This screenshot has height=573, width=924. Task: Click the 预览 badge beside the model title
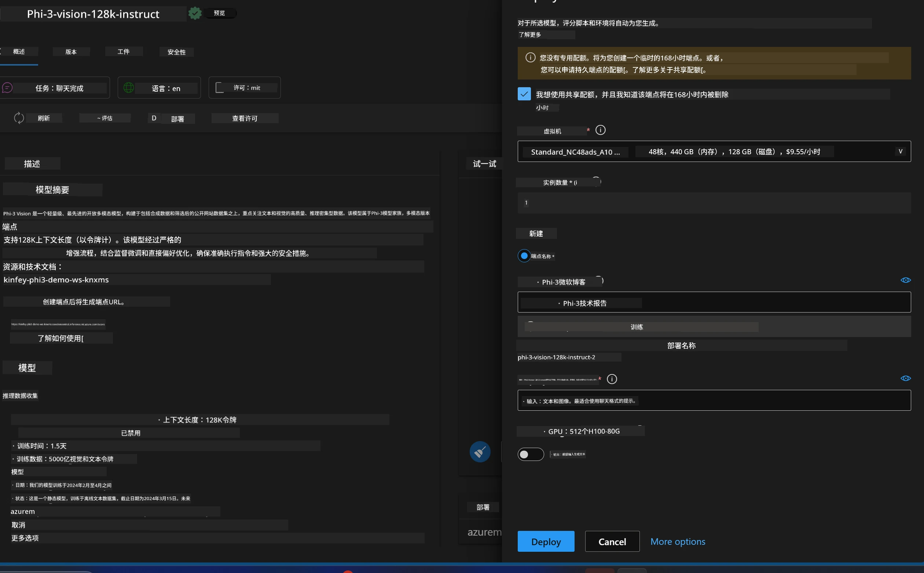[220, 13]
